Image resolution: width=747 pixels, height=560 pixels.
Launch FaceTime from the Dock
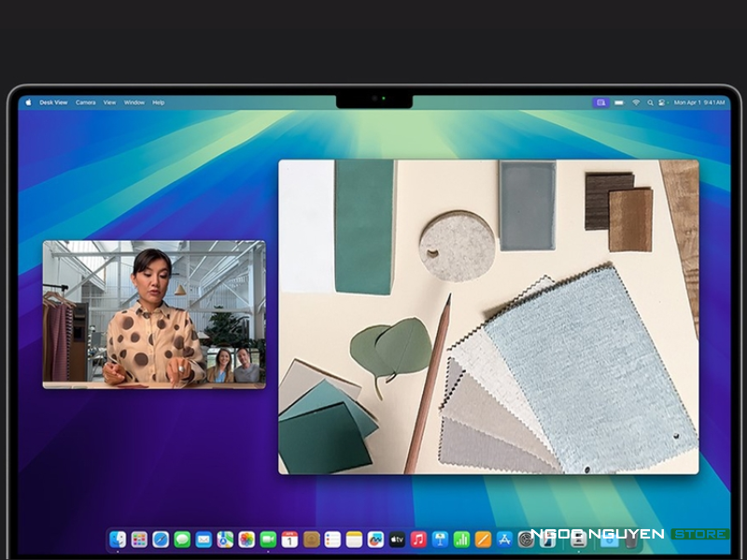268,539
